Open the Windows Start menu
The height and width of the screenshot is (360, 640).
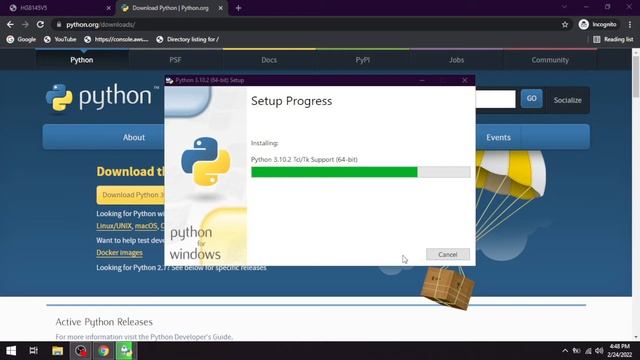(11, 351)
